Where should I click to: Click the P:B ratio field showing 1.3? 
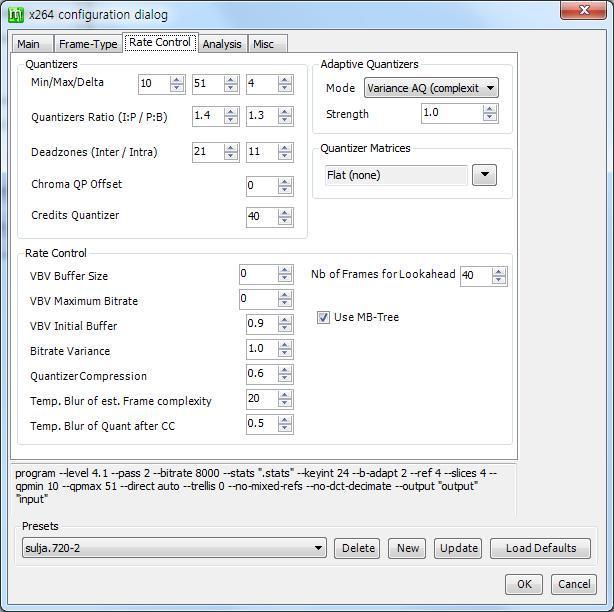262,116
